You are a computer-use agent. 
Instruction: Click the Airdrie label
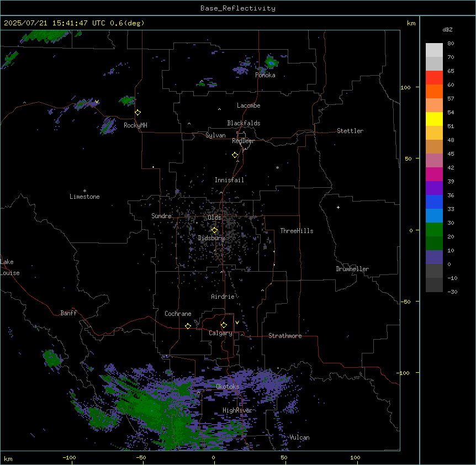[x=223, y=297]
